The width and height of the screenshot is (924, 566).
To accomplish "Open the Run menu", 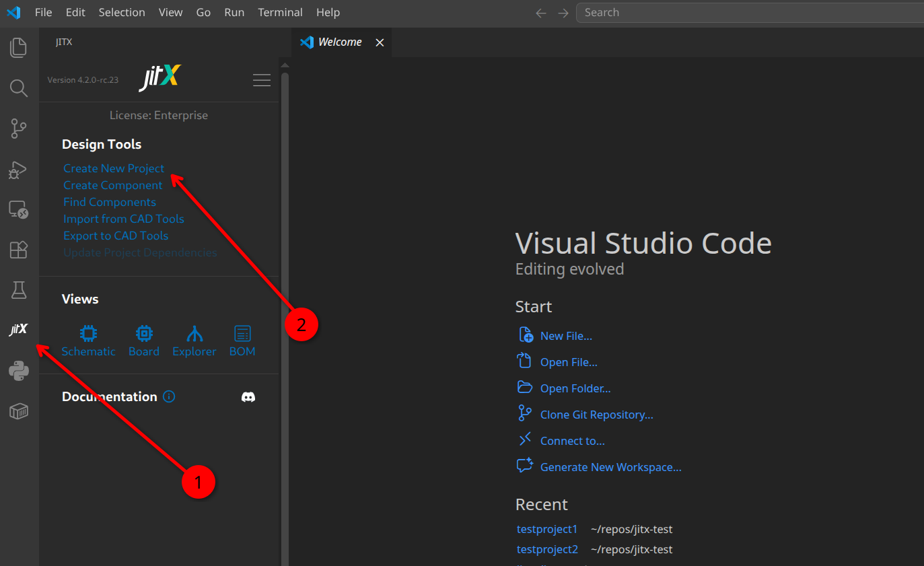I will pos(234,12).
